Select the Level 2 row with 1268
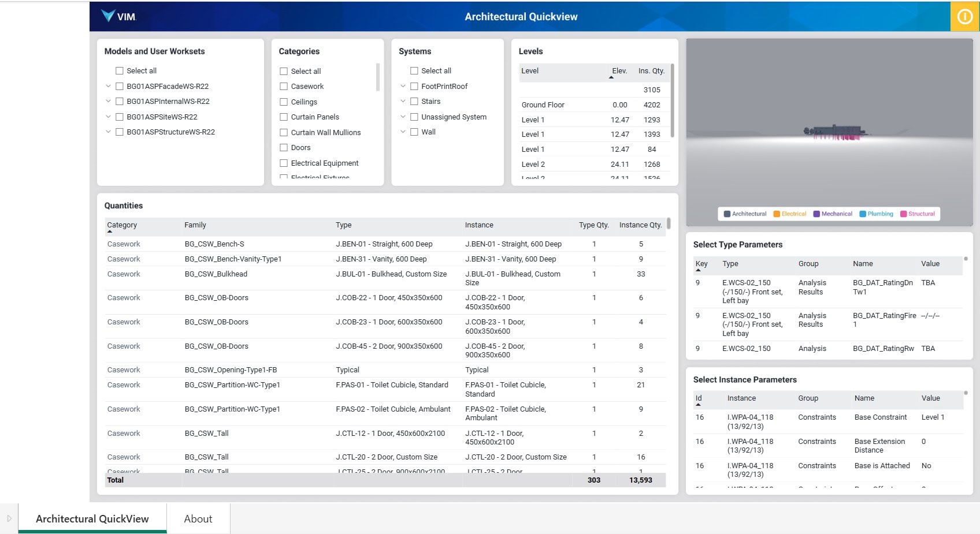 [x=595, y=164]
